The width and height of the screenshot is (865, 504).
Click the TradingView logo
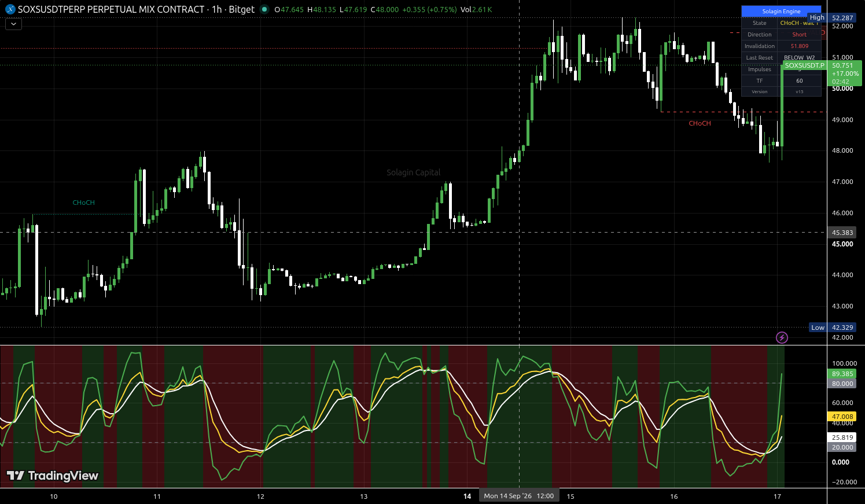pyautogui.click(x=53, y=476)
